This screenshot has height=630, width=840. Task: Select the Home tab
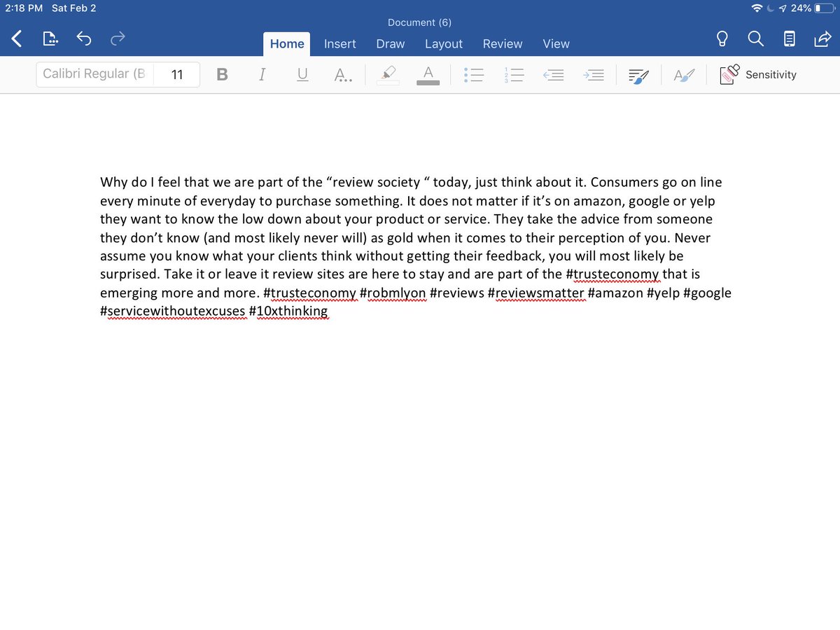tap(287, 44)
